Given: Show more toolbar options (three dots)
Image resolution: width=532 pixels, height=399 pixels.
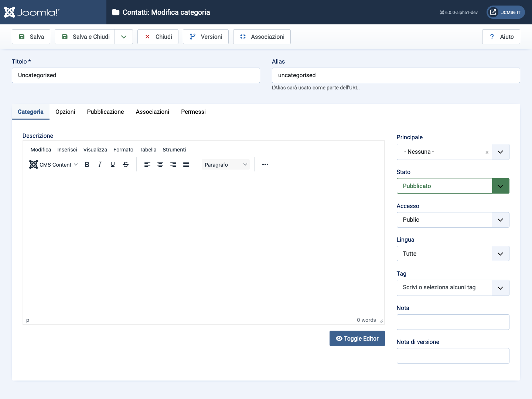Looking at the screenshot, I should (x=265, y=165).
